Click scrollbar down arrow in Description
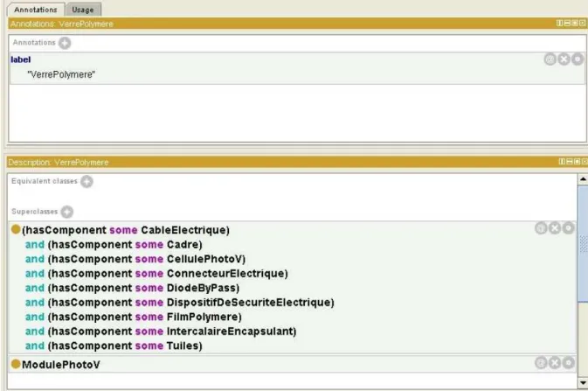 583,383
